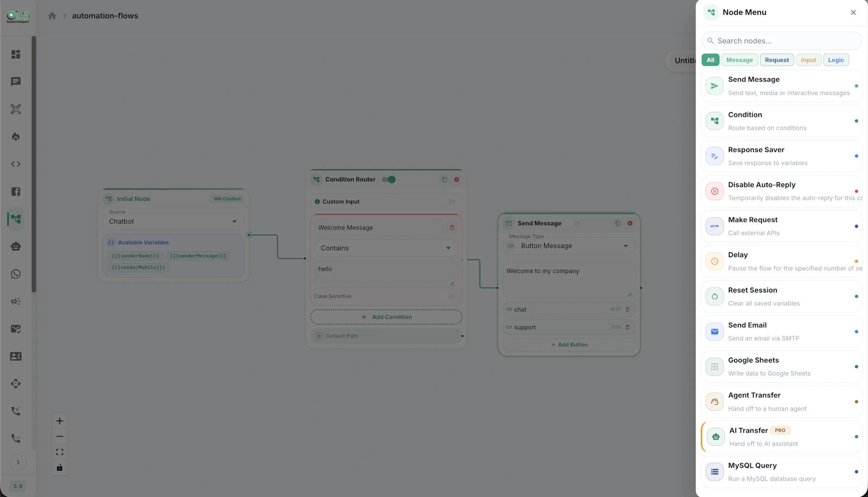Open the mail check sidebar icon

(16, 329)
